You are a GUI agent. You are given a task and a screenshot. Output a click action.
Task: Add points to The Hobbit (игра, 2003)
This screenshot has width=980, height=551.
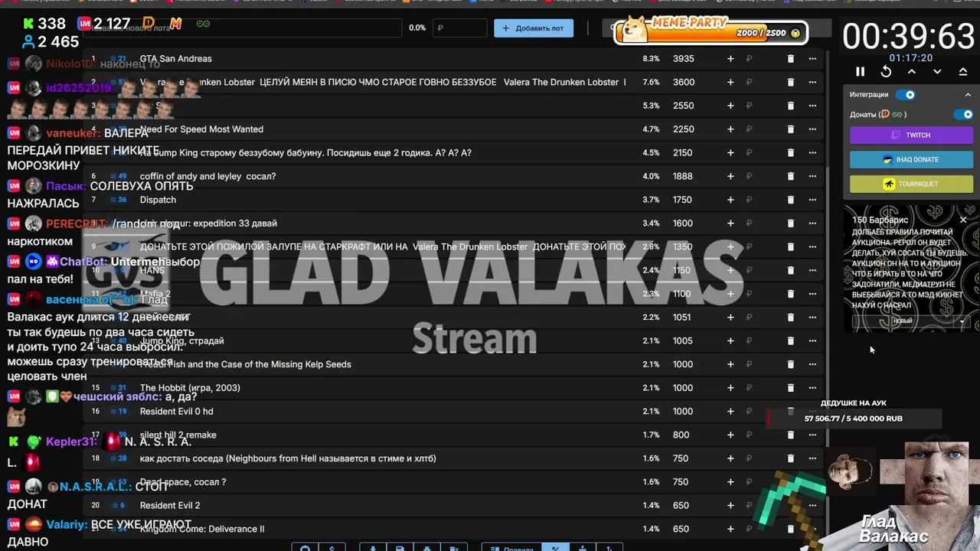click(x=730, y=388)
